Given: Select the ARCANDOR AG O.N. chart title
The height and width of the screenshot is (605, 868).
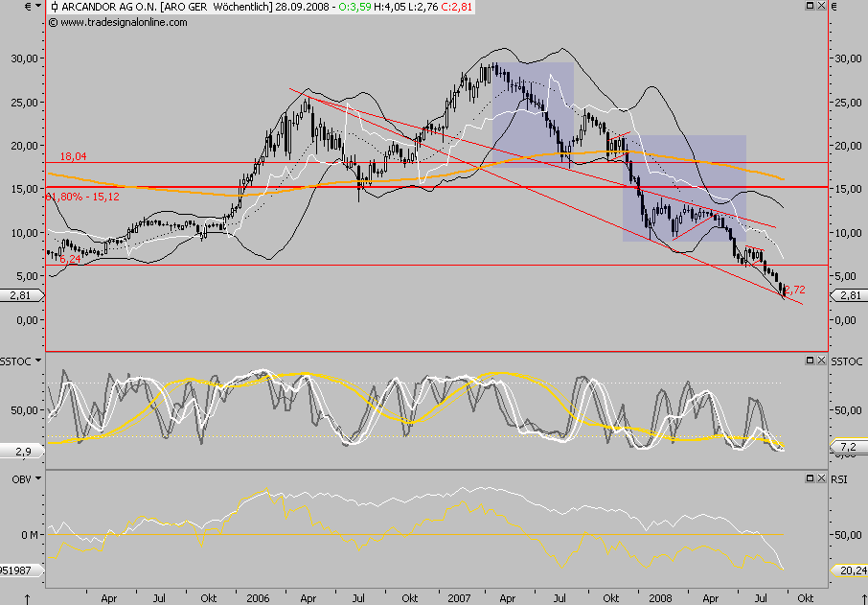Looking at the screenshot, I should click(107, 7).
